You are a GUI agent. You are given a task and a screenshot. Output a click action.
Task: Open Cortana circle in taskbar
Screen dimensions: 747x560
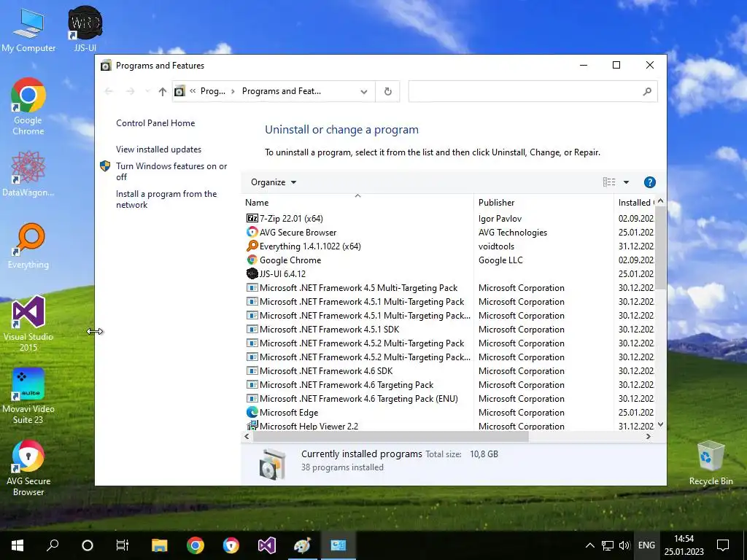point(88,545)
